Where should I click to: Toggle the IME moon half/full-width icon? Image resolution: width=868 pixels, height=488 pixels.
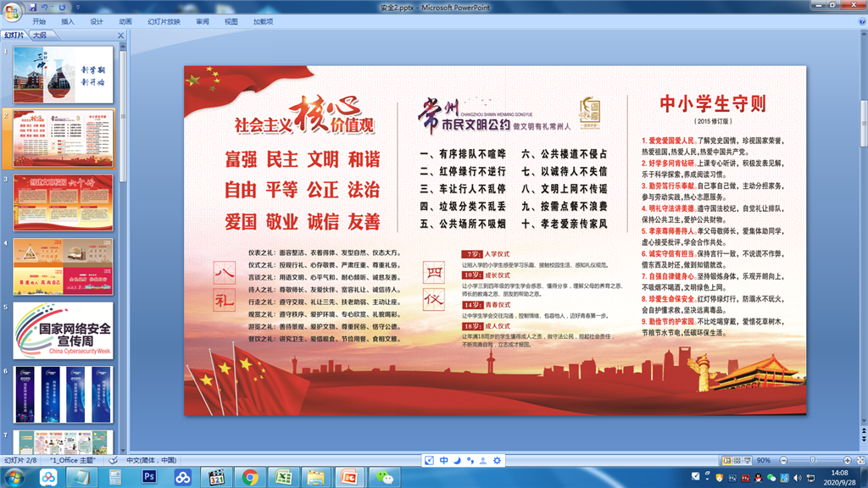tap(457, 460)
